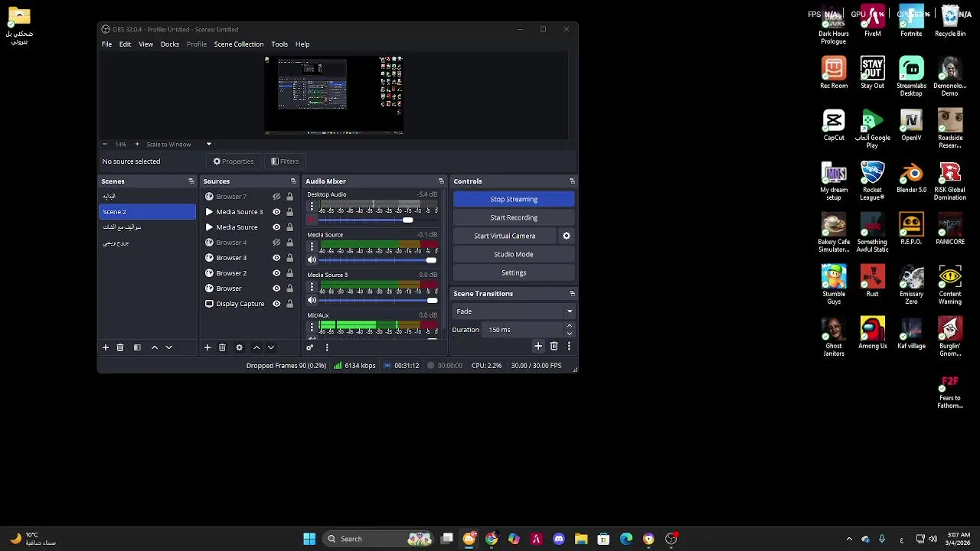Pop out the Sources dock
The height and width of the screenshot is (551, 980).
[293, 181]
